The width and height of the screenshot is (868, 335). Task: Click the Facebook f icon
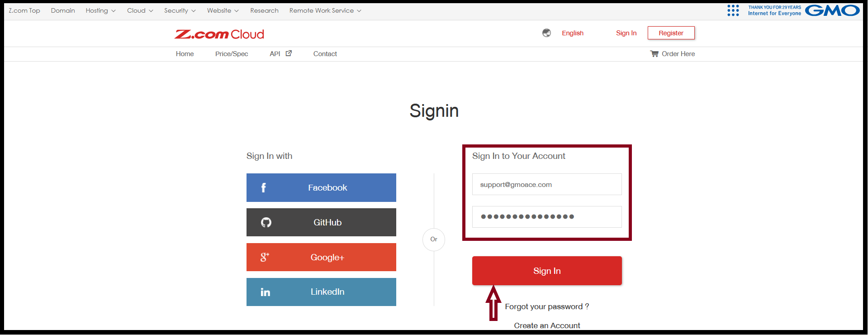click(x=264, y=188)
